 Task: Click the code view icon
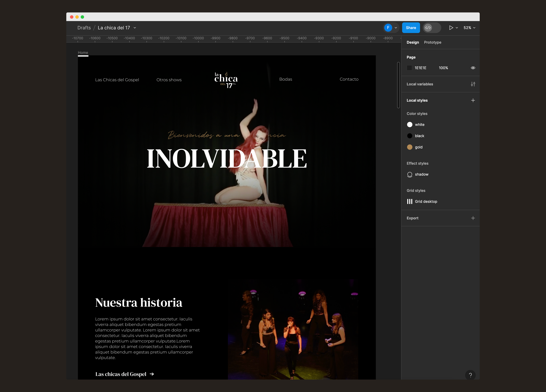click(x=428, y=28)
